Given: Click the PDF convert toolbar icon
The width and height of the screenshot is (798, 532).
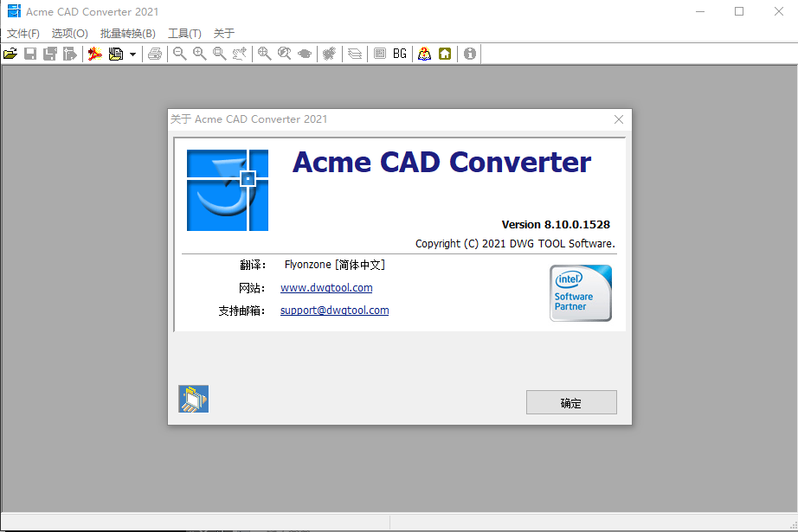Looking at the screenshot, I should pyautogui.click(x=95, y=54).
